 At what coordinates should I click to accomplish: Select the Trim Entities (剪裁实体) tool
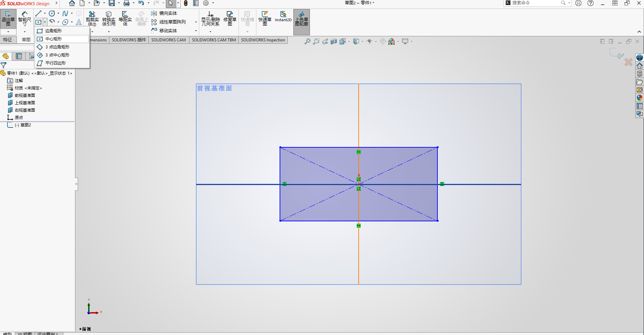click(x=92, y=19)
